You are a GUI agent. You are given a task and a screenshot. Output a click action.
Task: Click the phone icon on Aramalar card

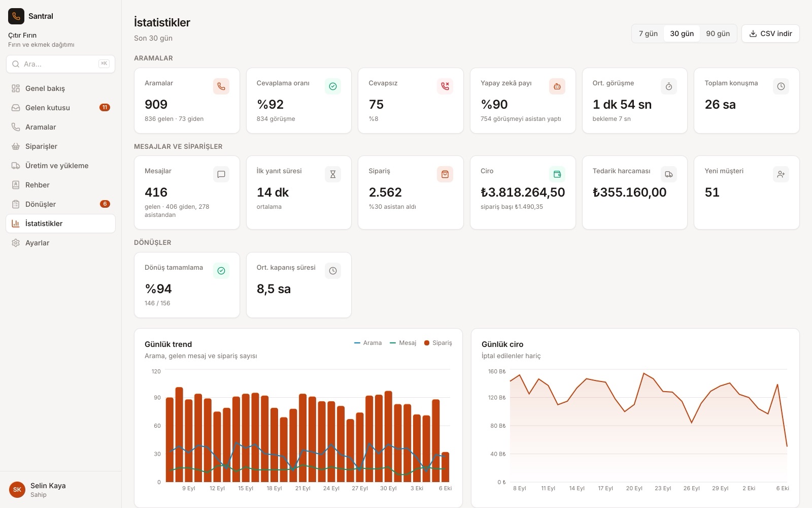221,86
